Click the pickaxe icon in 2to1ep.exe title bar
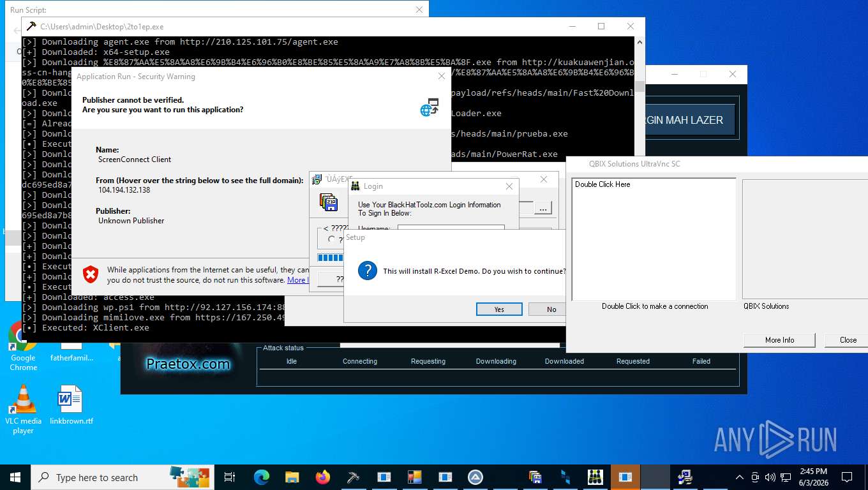Screen dimensions: 868x490 coord(31,26)
